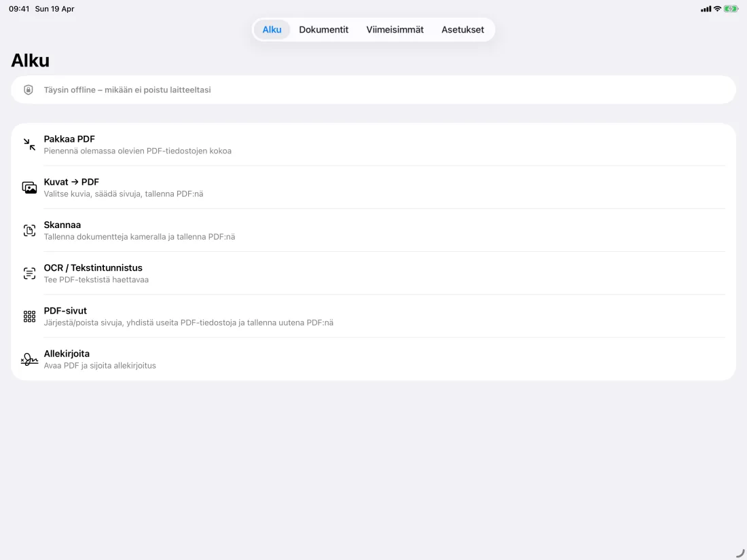Select the Allekirjoita signing option
Screen dimensions: 747x560
pos(373,359)
